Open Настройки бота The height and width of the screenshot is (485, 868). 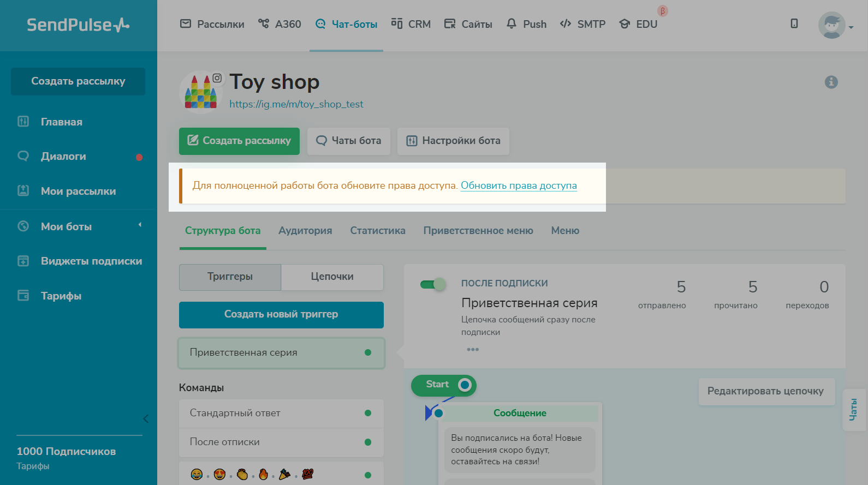453,141
